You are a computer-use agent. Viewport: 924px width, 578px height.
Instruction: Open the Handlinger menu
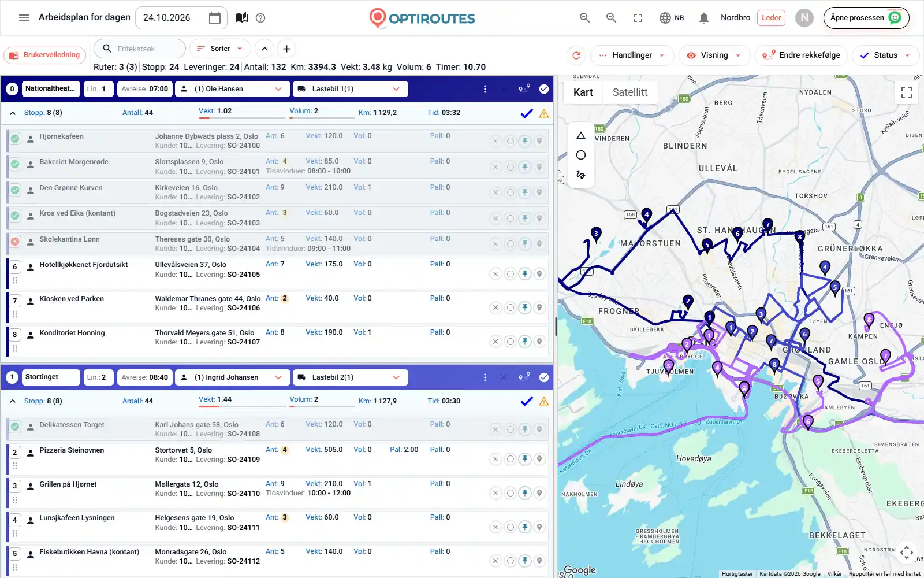(632, 55)
